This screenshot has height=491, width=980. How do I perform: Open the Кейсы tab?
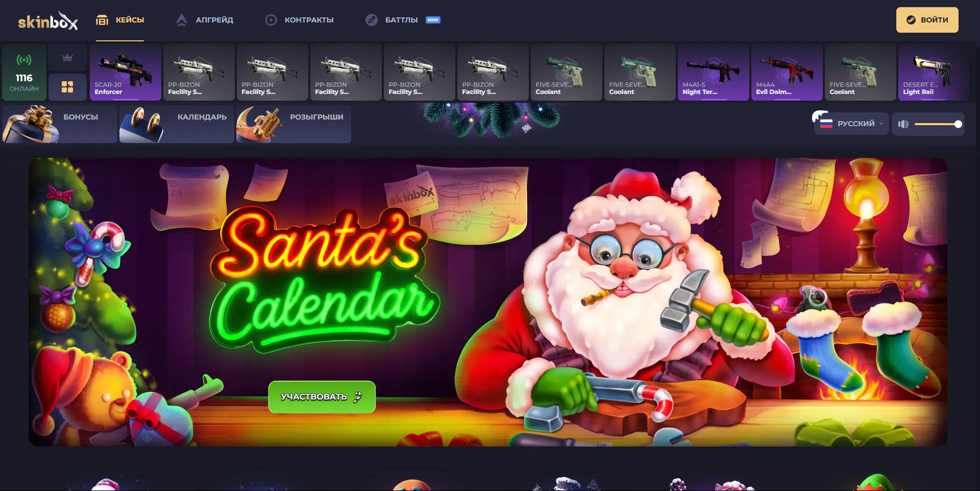[x=120, y=20]
